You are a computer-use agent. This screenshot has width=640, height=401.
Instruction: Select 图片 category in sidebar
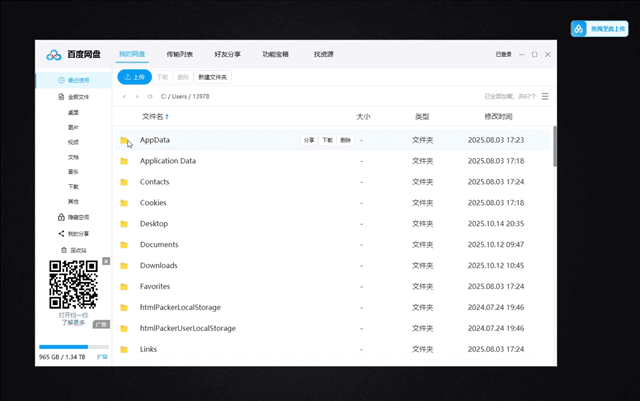(73, 127)
